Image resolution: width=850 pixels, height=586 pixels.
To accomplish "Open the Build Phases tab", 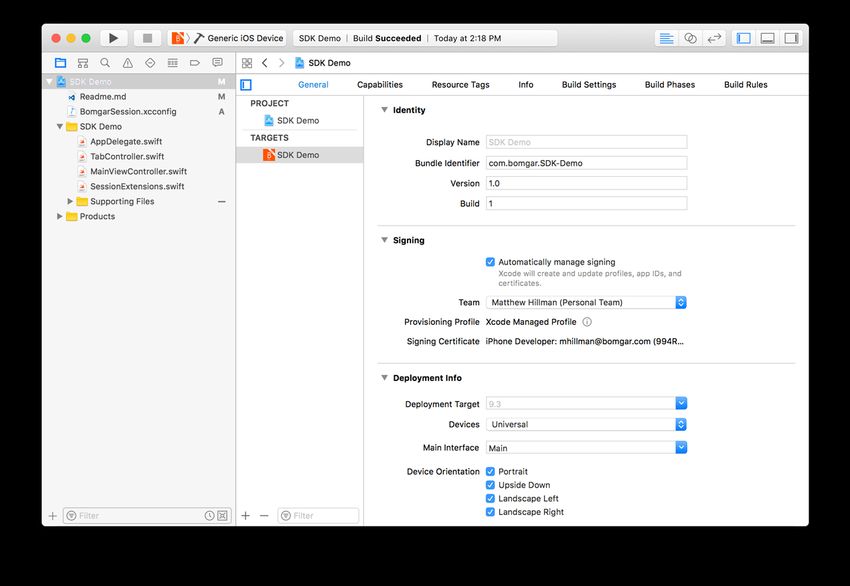I will click(x=669, y=85).
